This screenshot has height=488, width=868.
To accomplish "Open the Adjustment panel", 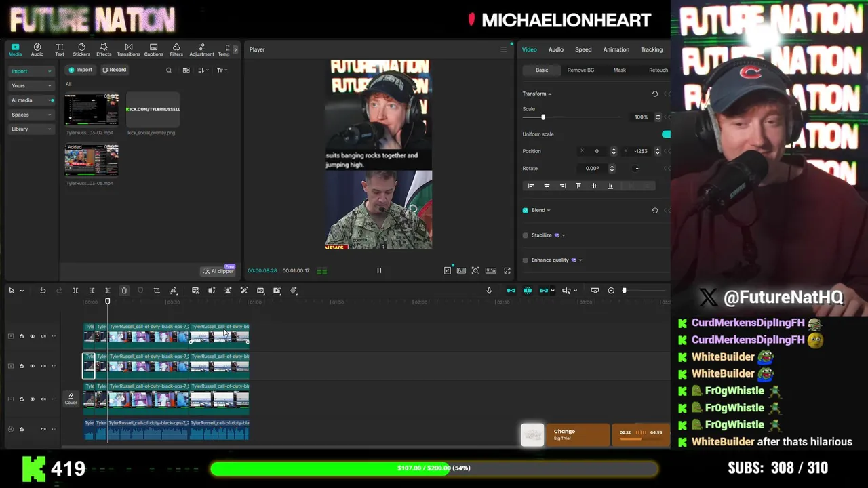I will (201, 49).
